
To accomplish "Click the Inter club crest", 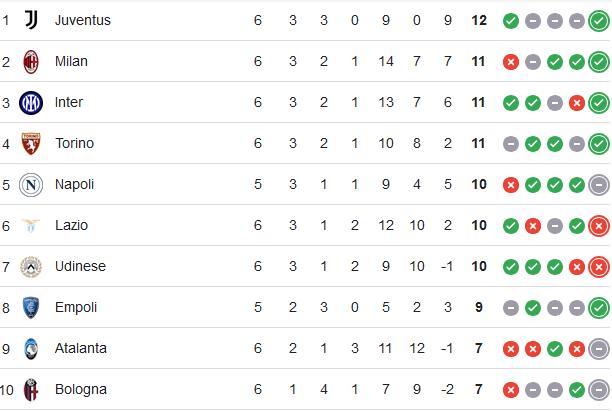I will pyautogui.click(x=31, y=103).
